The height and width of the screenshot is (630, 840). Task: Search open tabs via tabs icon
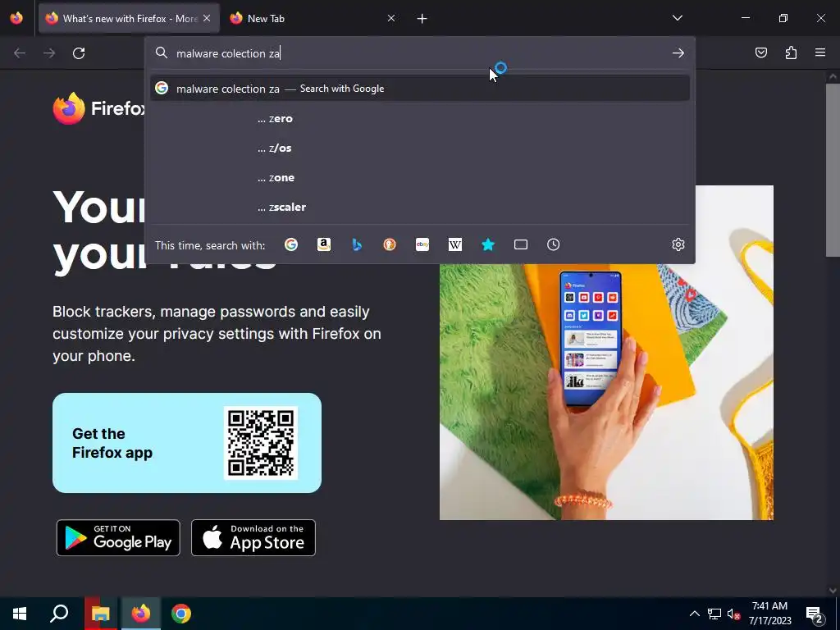tap(521, 244)
